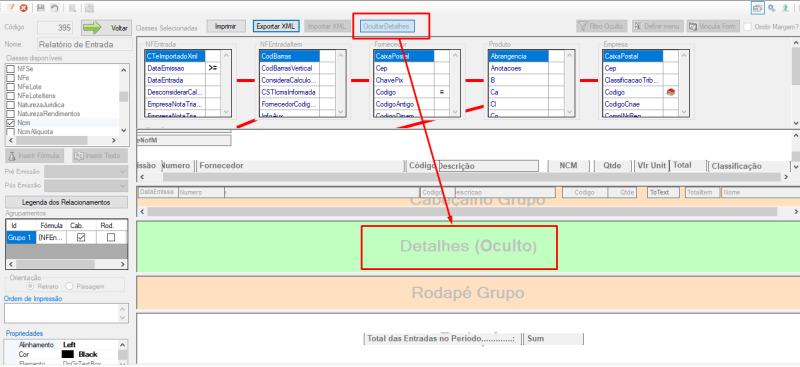Open the Pré Emissão dropdown
Screen dimensions: 800x367
tap(85, 172)
